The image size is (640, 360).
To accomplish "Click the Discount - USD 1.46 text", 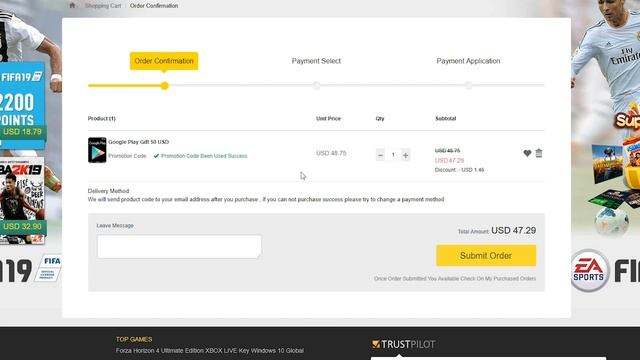I will tap(460, 170).
